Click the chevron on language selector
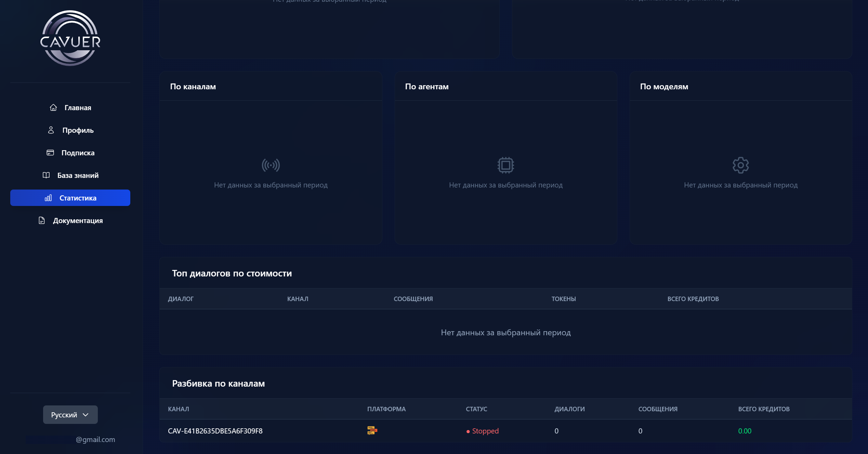868x454 pixels. [x=86, y=415]
